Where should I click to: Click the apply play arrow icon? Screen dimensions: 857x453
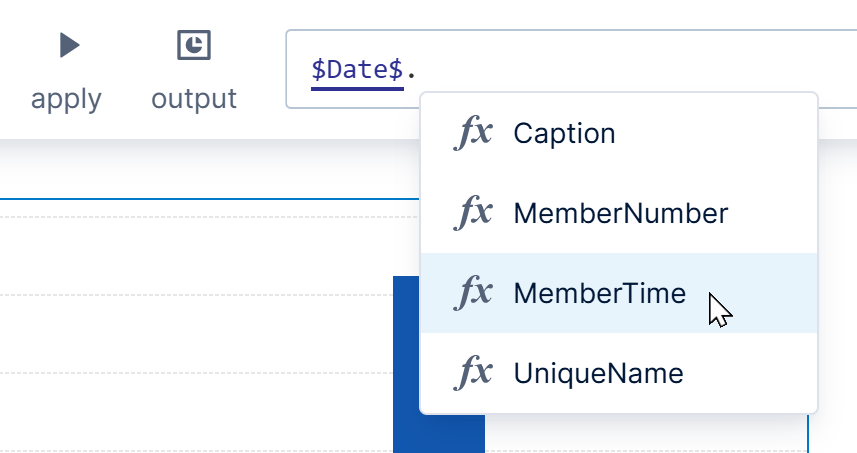[69, 45]
